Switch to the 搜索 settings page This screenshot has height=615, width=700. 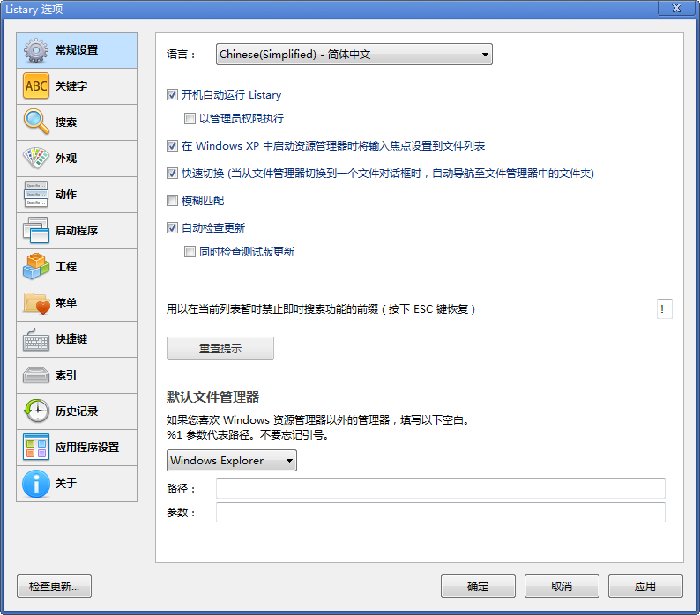[x=77, y=122]
